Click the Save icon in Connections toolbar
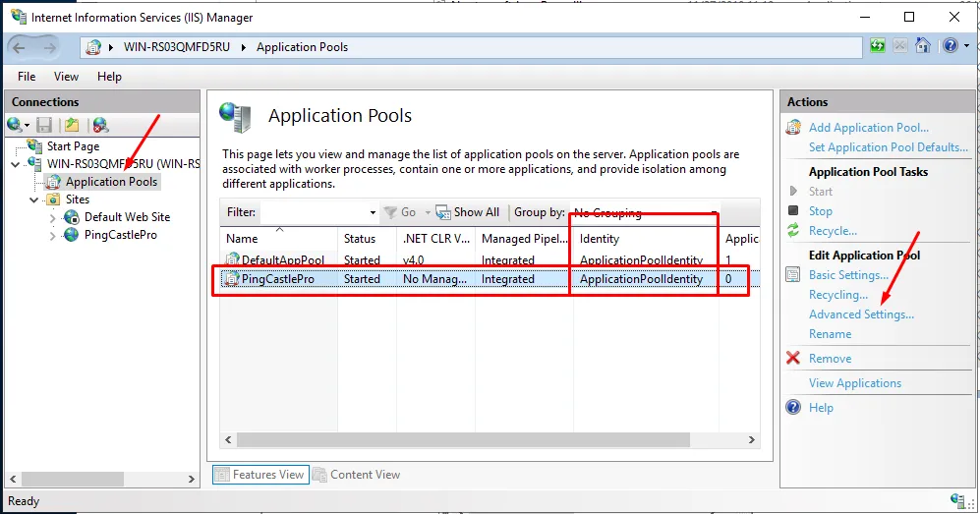980x514 pixels. 44,125
